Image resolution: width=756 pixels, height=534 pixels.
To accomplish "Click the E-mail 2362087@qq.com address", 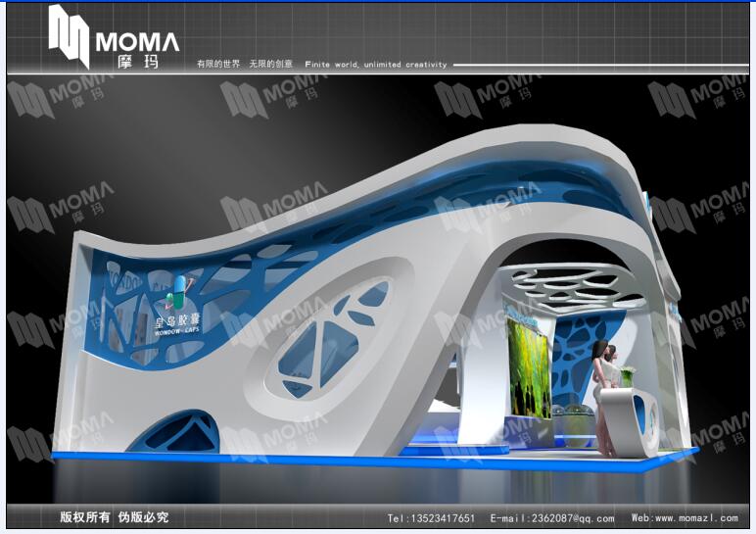I will pos(552,518).
